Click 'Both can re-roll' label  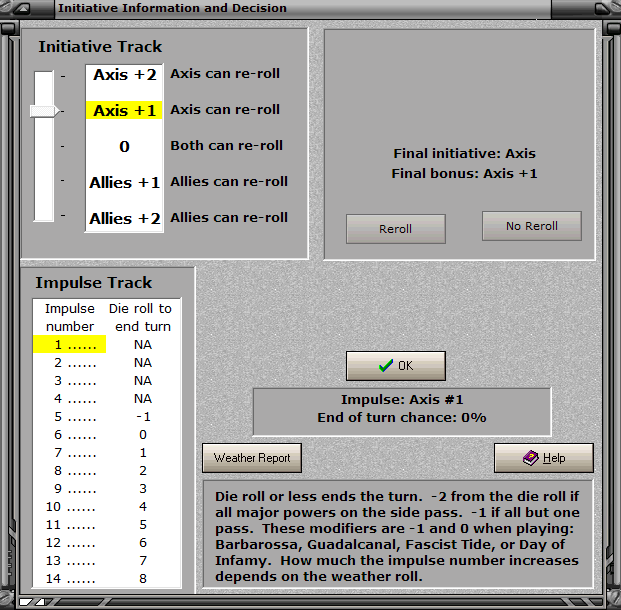pos(226,145)
